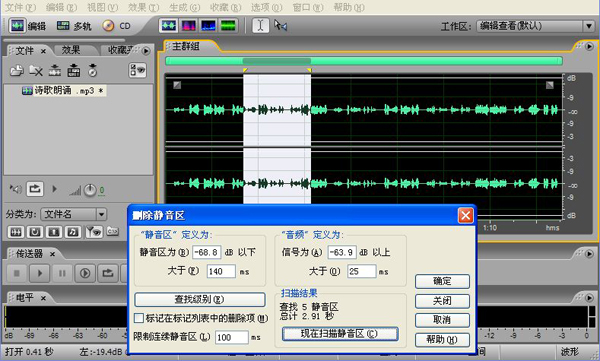Toggle the autoplay speaker icon in Files panel

pyautogui.click(x=15, y=189)
